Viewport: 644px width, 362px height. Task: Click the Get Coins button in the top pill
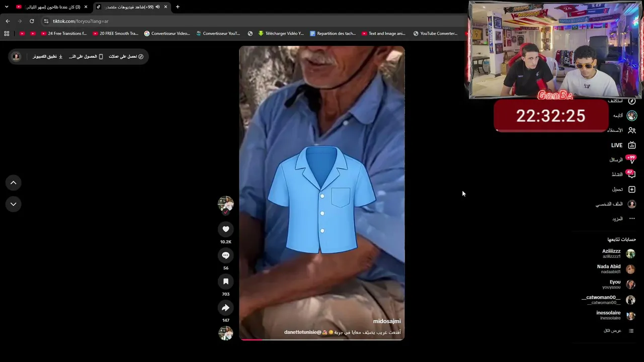(x=126, y=56)
